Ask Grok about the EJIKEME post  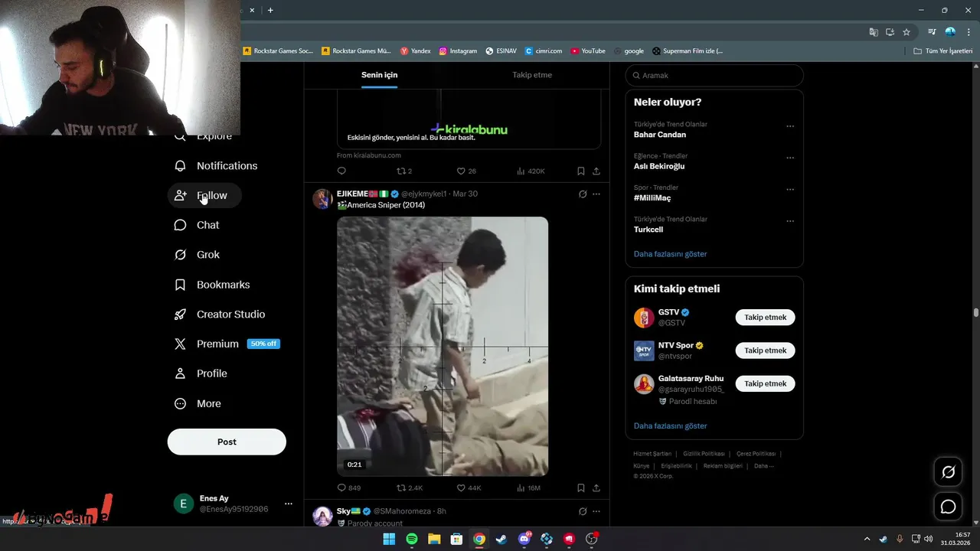click(x=583, y=194)
